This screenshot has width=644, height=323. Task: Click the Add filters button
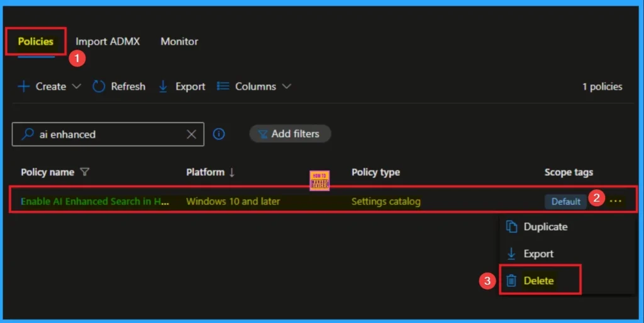(x=290, y=134)
